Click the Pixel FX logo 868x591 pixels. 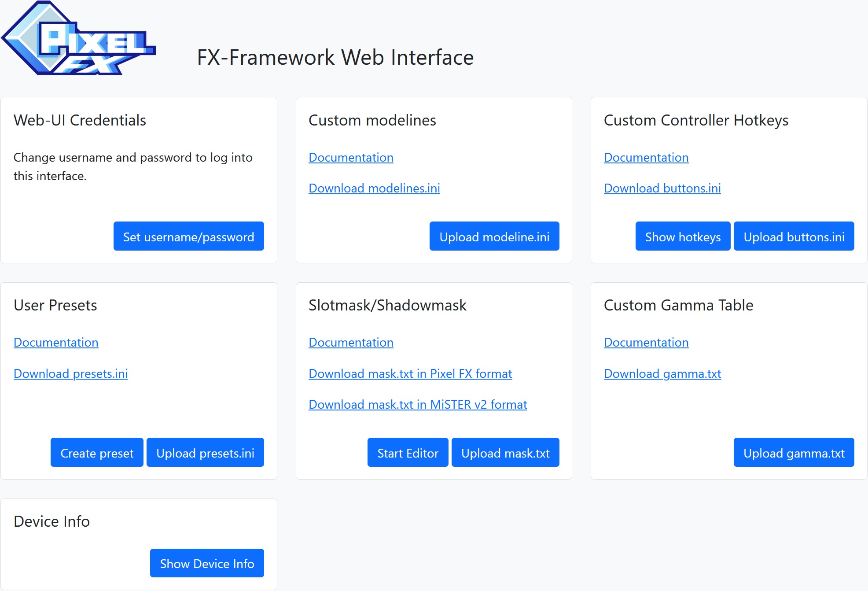tap(78, 38)
